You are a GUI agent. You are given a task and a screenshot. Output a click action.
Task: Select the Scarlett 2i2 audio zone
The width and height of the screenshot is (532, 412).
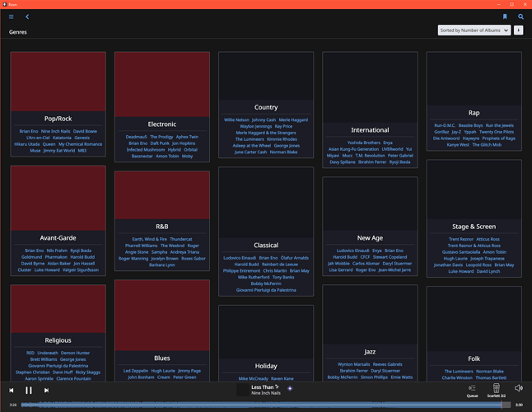coord(496,391)
